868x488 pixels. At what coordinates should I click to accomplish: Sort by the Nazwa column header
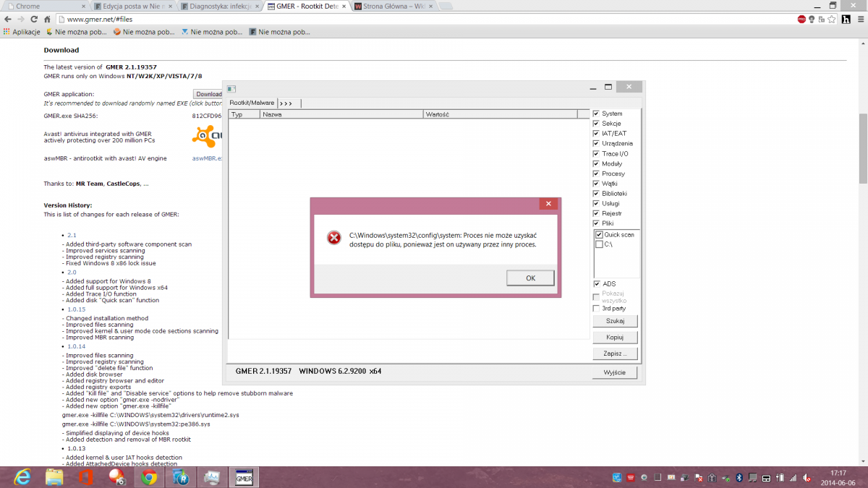click(341, 114)
